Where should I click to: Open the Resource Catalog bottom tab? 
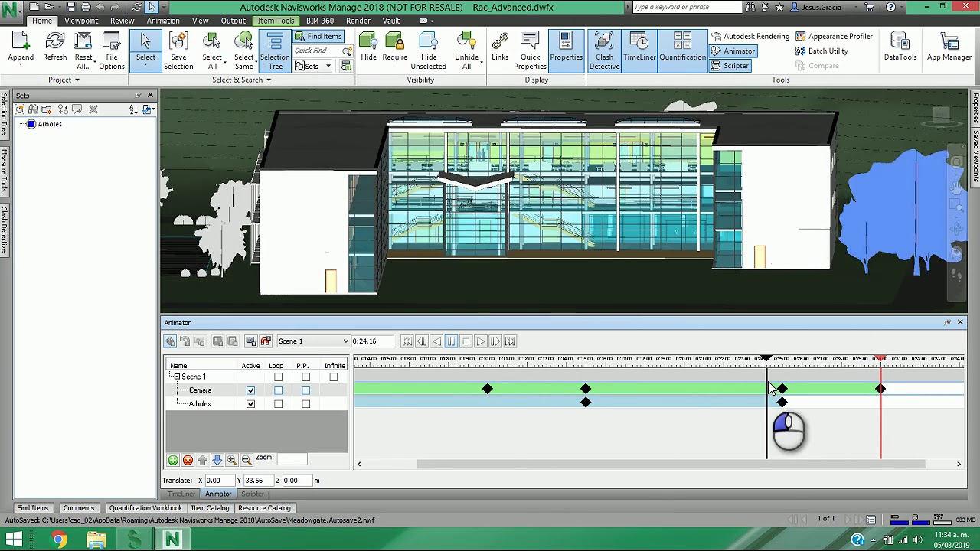click(x=264, y=508)
